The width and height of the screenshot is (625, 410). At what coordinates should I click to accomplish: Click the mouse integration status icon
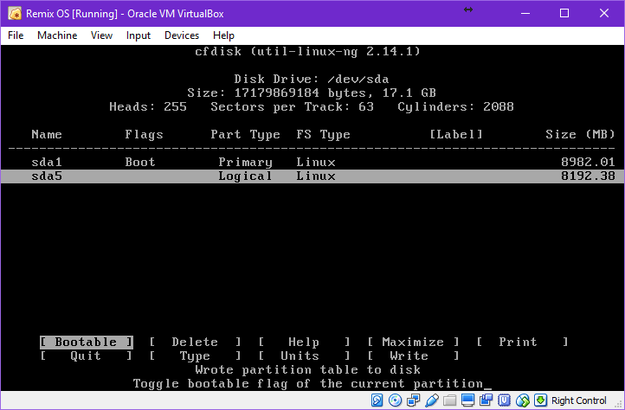[x=523, y=400]
